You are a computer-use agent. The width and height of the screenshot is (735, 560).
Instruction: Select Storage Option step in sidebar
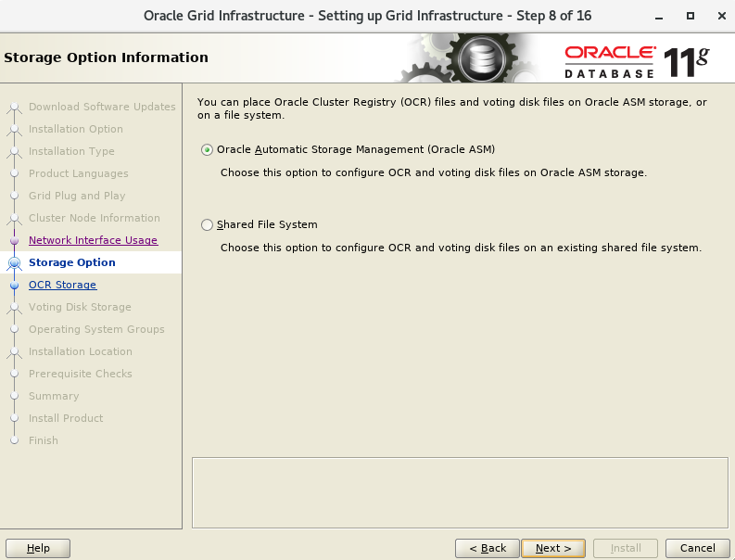72,262
